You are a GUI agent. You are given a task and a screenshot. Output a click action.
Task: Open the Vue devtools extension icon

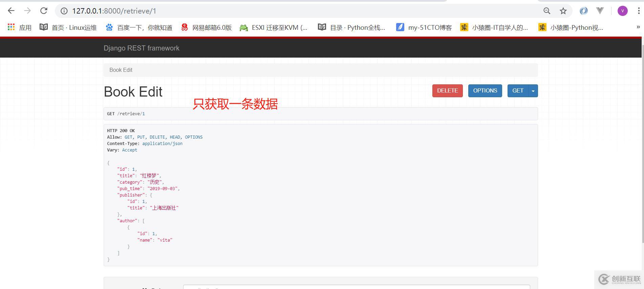(x=600, y=11)
